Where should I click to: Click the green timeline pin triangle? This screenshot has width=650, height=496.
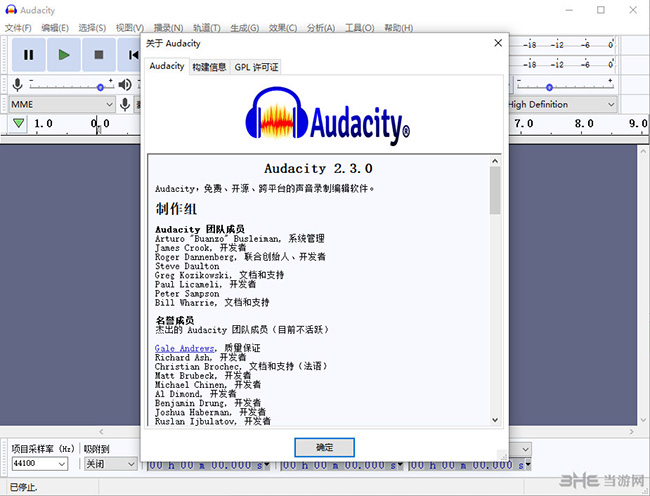[18, 123]
